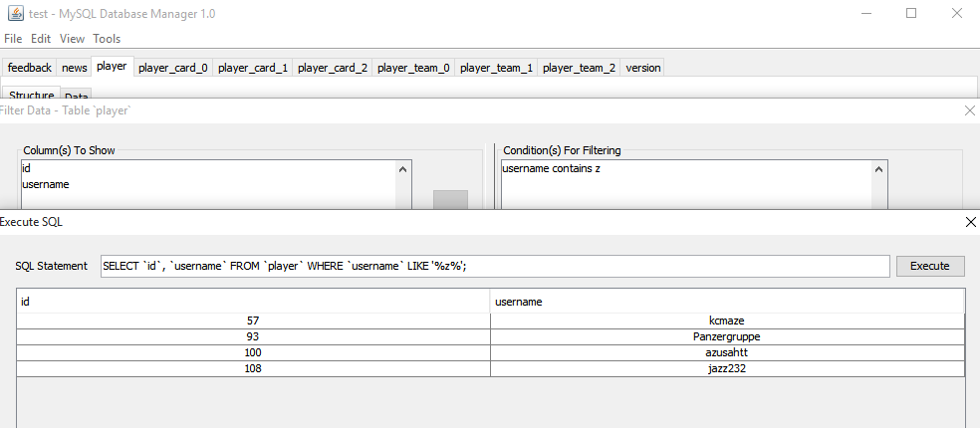The image size is (980, 428).
Task: Click the username column header in results
Action: coord(727,302)
